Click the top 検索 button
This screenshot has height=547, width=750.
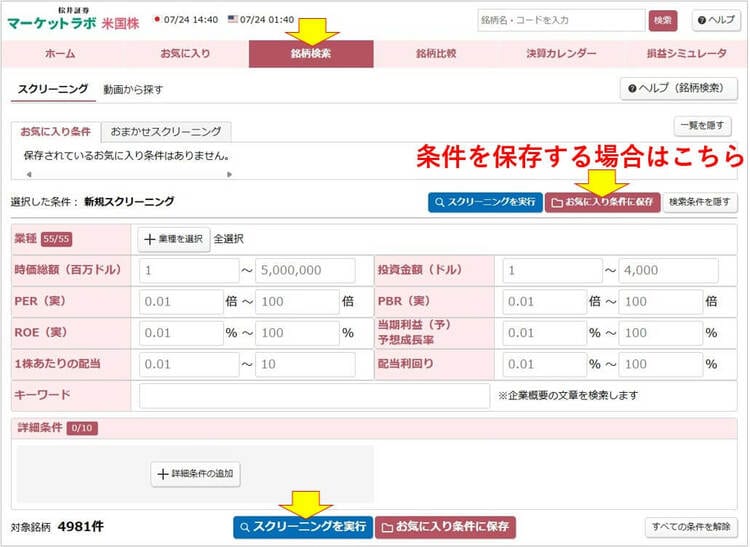click(x=662, y=20)
